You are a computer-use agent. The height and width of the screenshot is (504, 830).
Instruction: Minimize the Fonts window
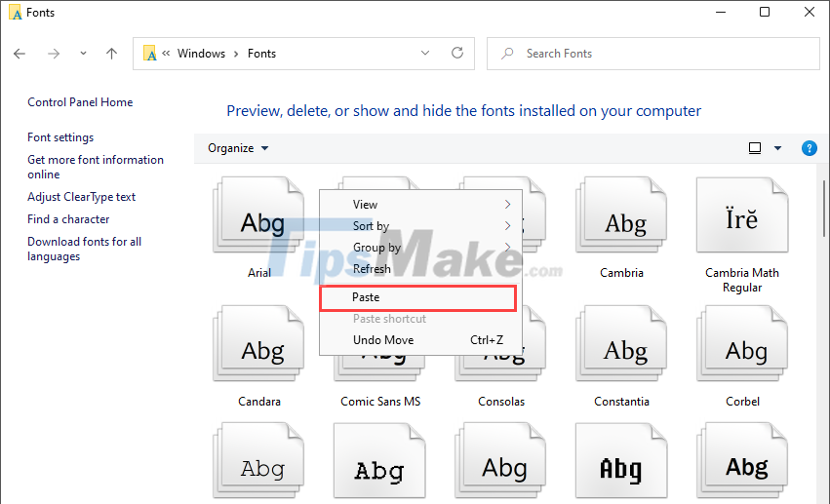click(721, 12)
